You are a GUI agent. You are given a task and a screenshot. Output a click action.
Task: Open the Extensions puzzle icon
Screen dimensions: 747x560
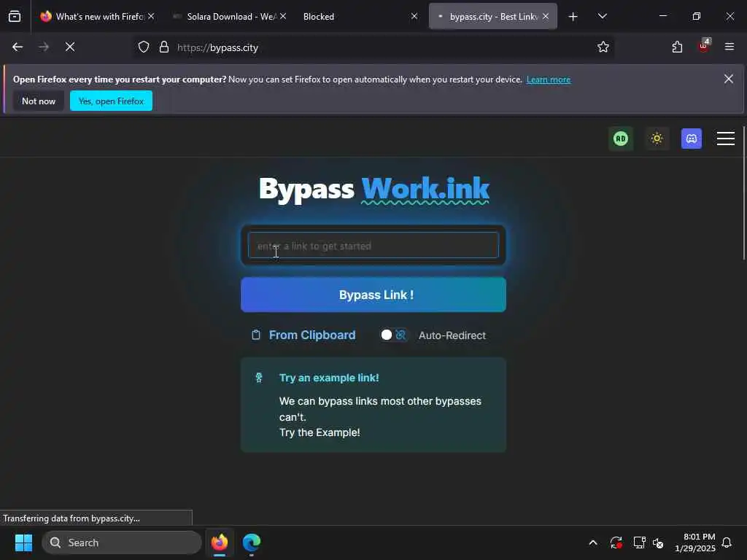pos(677,47)
